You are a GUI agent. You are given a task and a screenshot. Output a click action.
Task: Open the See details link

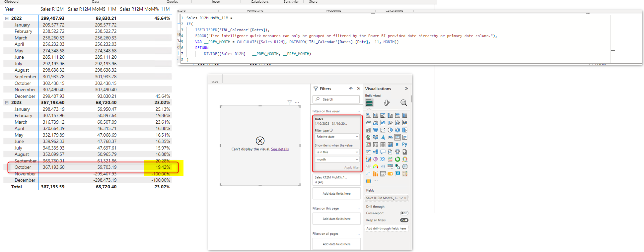coord(280,149)
